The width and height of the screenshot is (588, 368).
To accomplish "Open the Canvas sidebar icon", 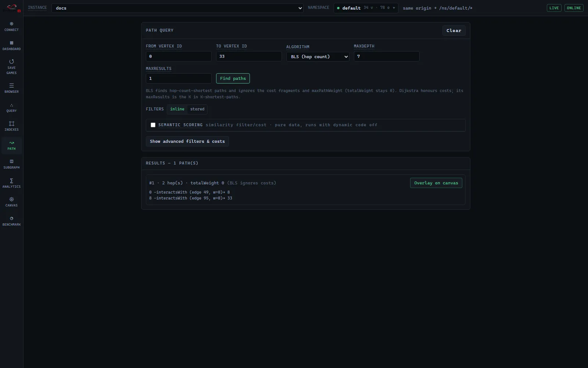I will (11, 202).
